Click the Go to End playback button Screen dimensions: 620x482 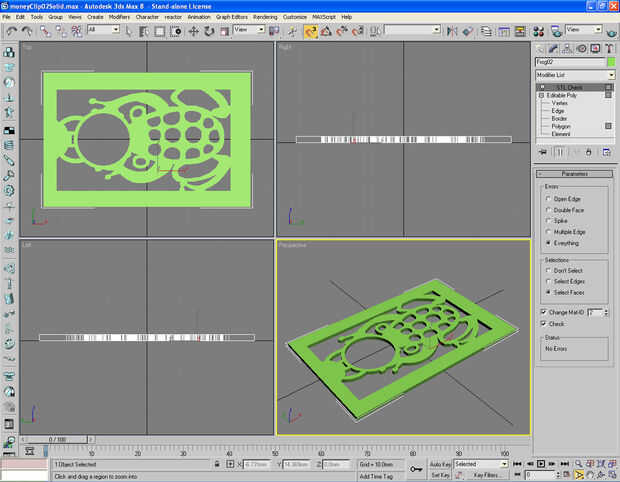tap(565, 464)
